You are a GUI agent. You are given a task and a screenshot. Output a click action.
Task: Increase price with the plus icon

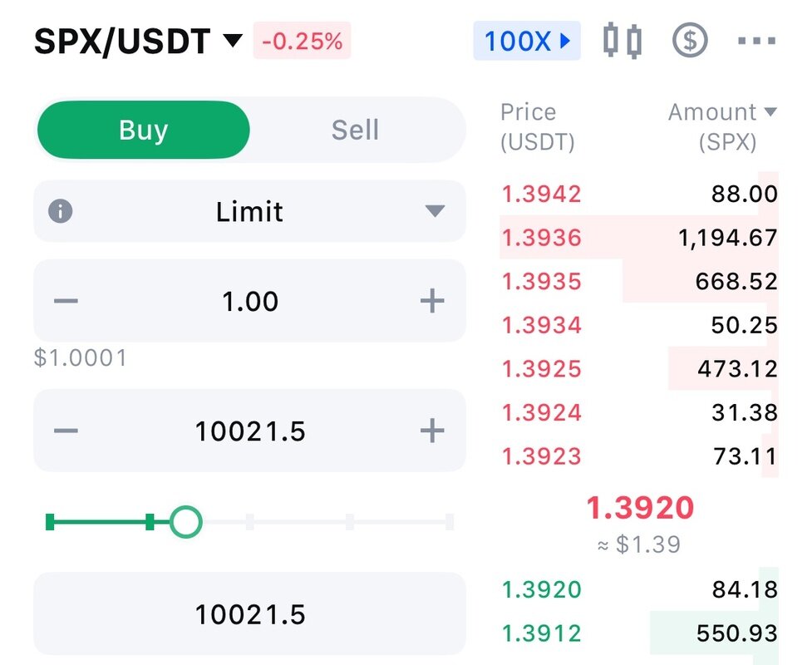[432, 301]
